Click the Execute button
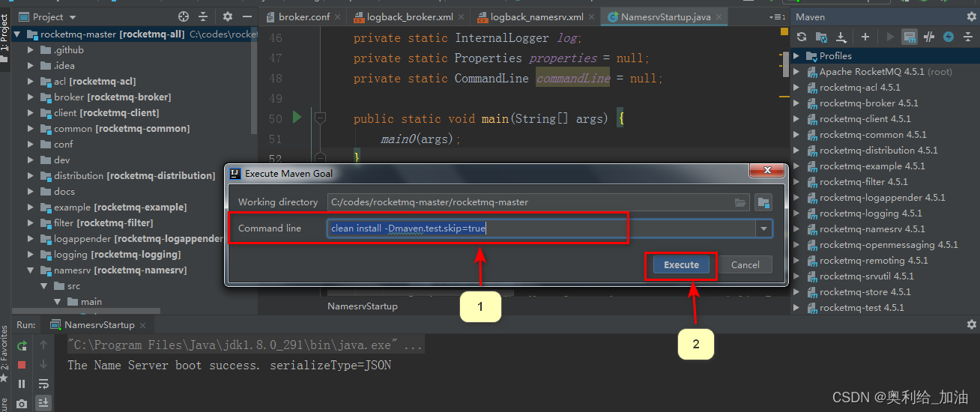The width and height of the screenshot is (980, 412). [x=681, y=264]
